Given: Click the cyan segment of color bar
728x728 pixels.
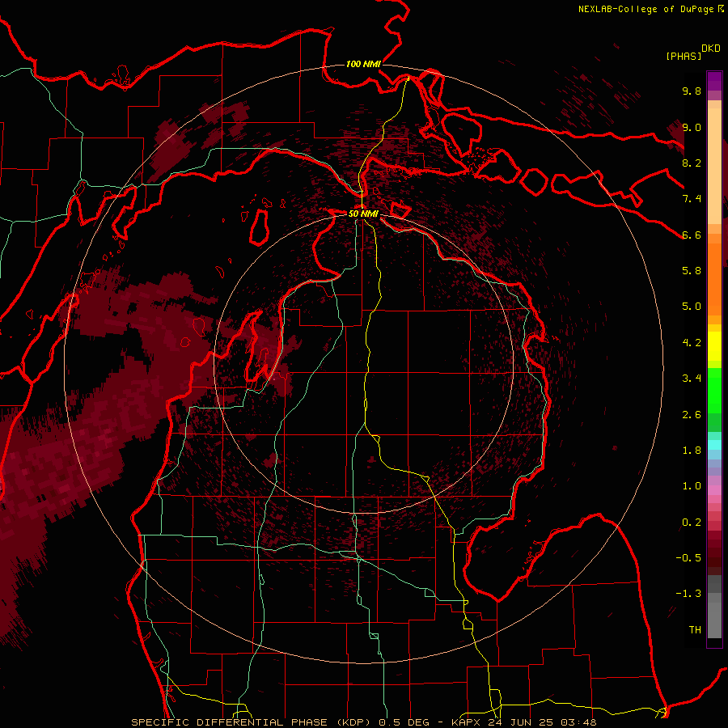Looking at the screenshot, I should click(714, 444).
